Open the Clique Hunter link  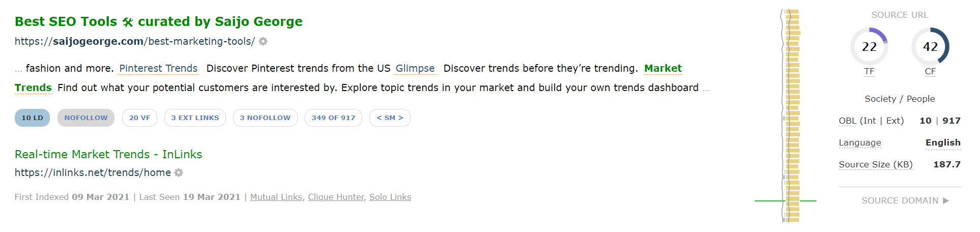336,197
